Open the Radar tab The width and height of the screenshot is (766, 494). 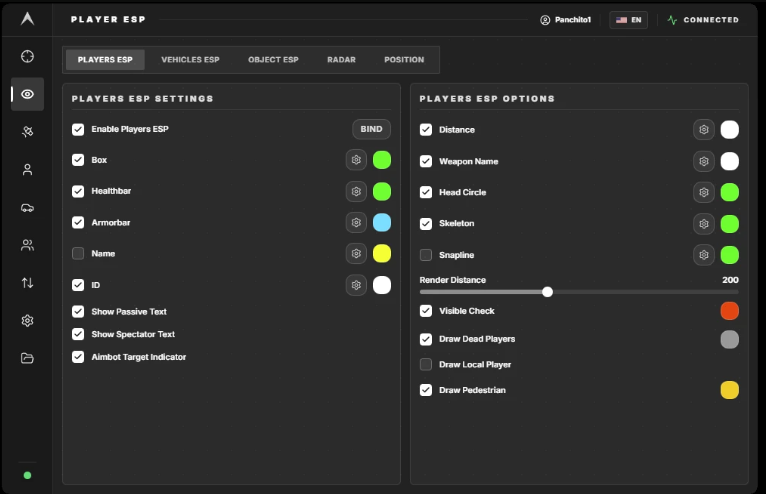tap(341, 60)
